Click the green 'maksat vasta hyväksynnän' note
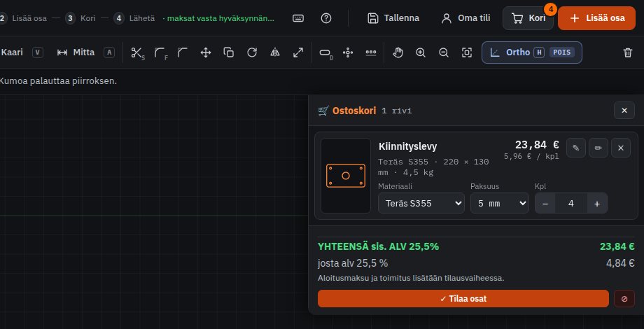The width and height of the screenshot is (644, 329). pyautogui.click(x=218, y=18)
